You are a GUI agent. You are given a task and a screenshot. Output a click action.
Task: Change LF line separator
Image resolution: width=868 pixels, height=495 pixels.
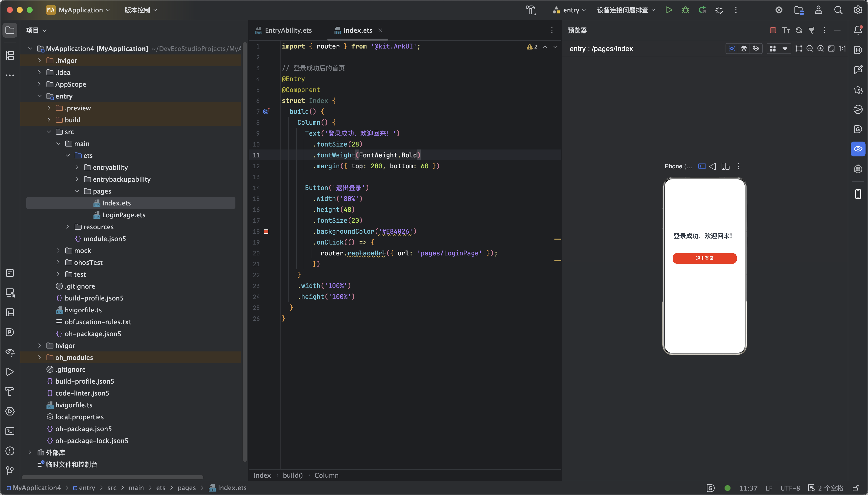769,488
